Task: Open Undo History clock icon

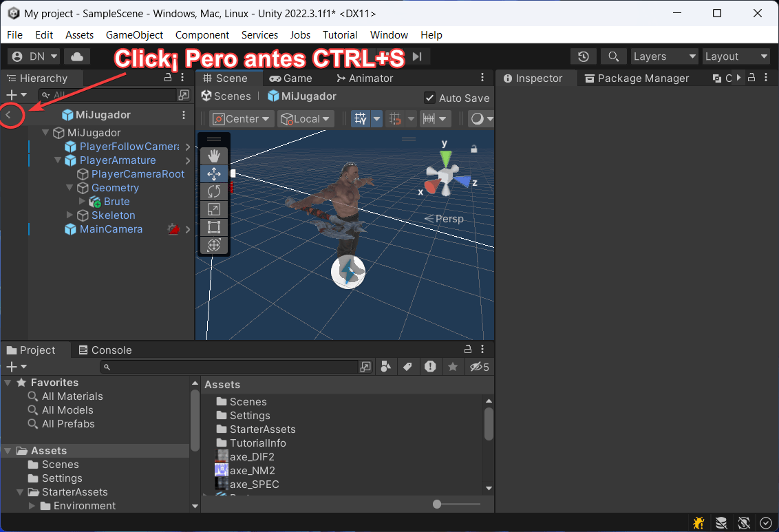Action: 584,56
